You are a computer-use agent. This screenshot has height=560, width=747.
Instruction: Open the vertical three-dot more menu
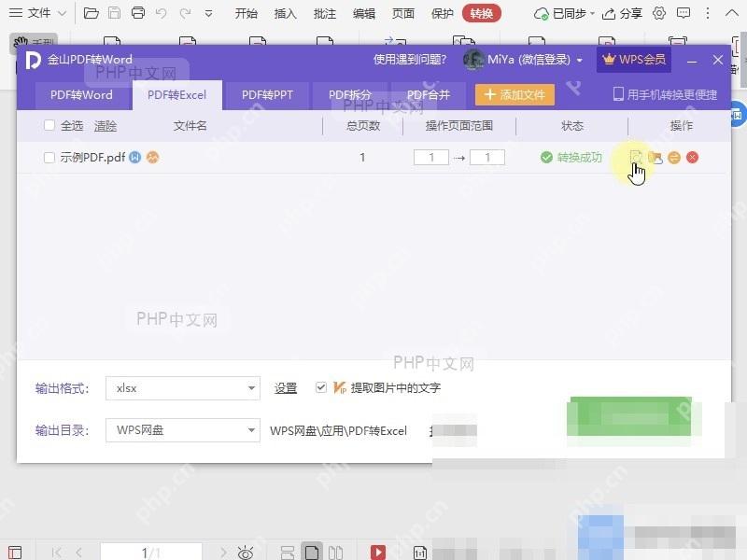point(708,13)
